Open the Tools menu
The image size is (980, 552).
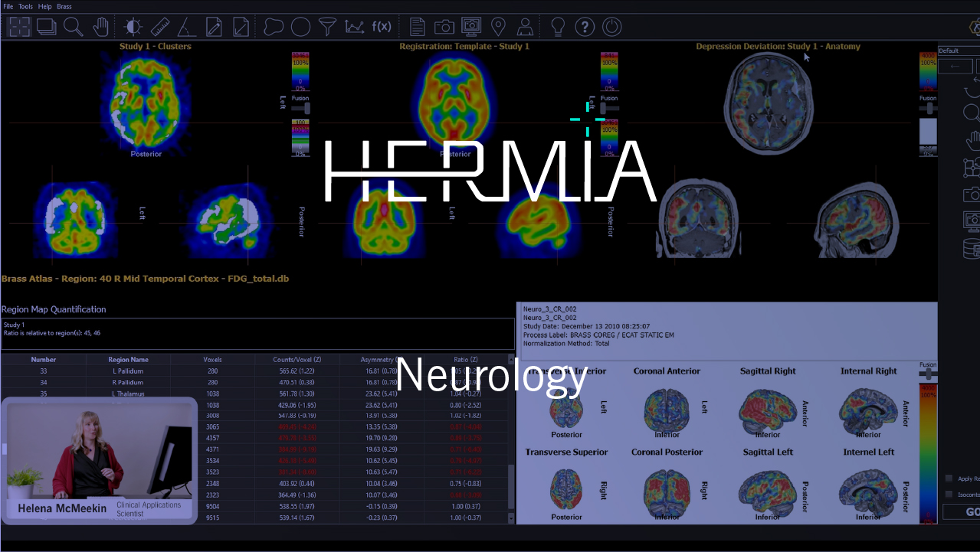point(26,6)
